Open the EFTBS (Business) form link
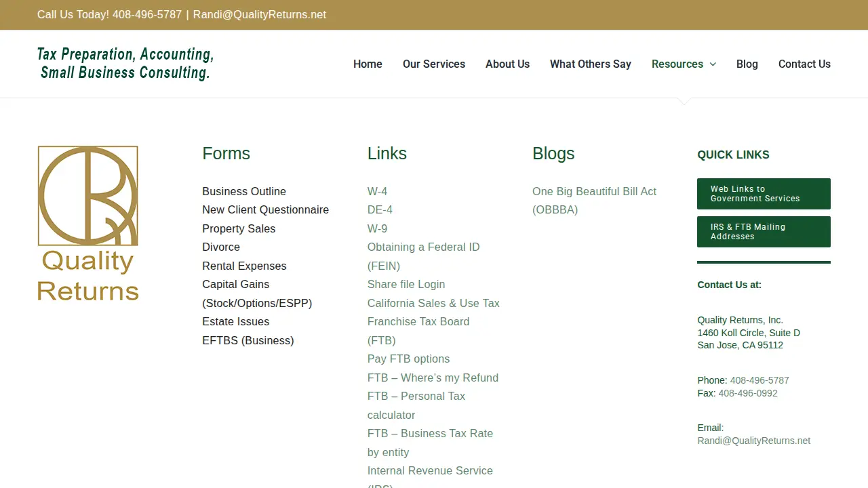 248,341
